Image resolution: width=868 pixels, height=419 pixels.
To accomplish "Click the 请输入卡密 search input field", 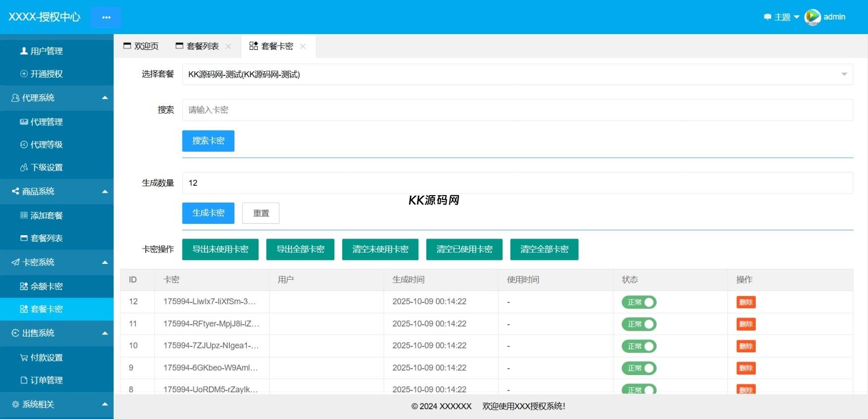I will pyautogui.click(x=517, y=110).
